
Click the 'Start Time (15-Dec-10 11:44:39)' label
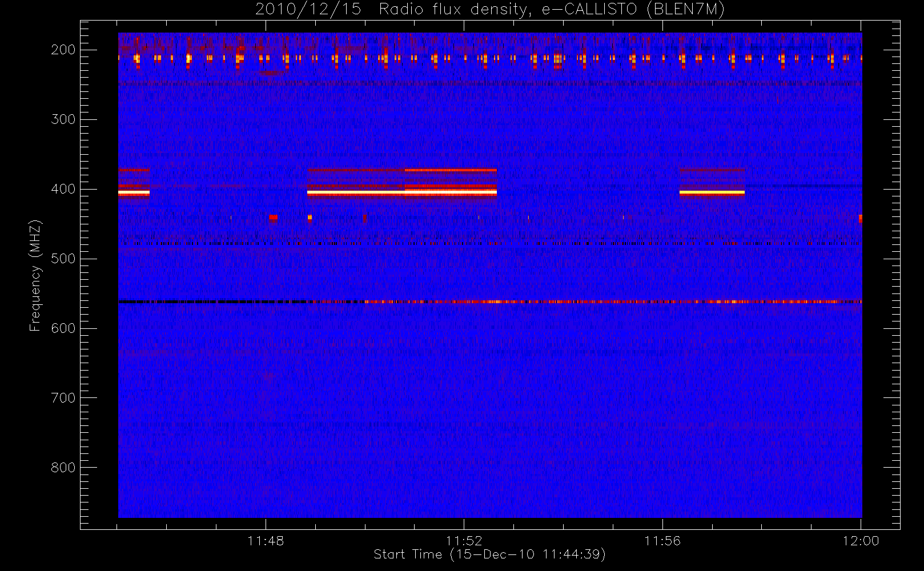(489, 554)
